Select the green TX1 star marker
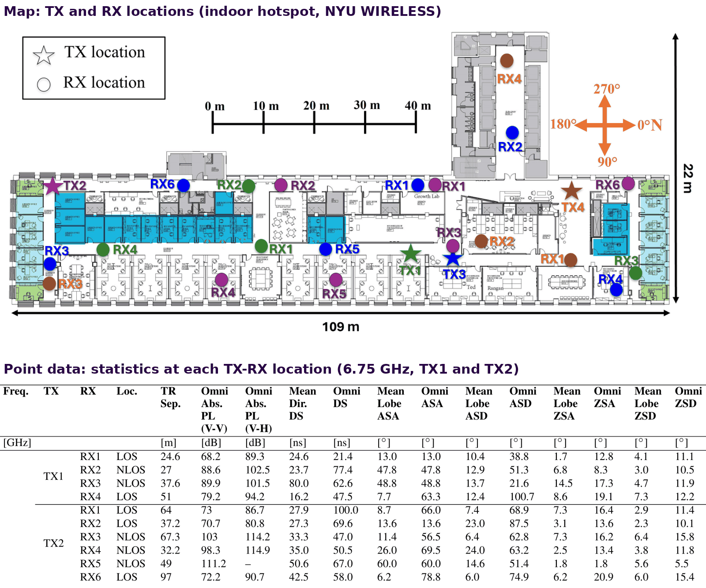706x588 pixels. point(411,254)
